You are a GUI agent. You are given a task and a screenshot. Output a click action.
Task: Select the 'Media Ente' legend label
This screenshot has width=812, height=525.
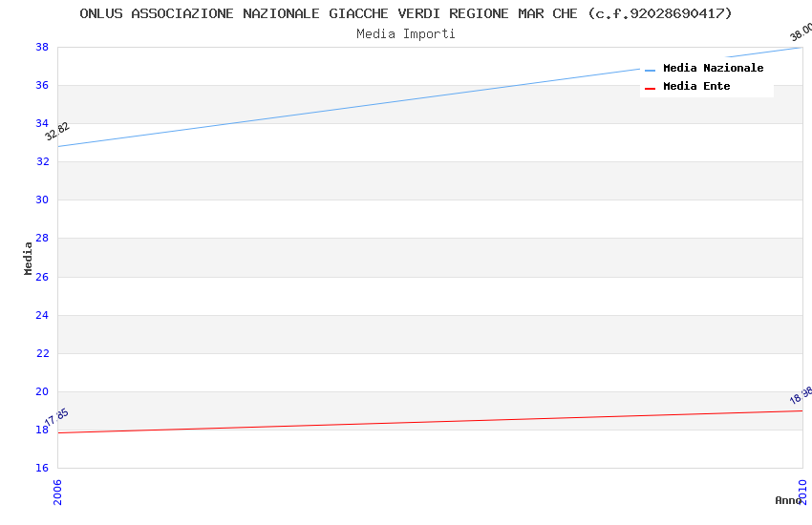[696, 86]
